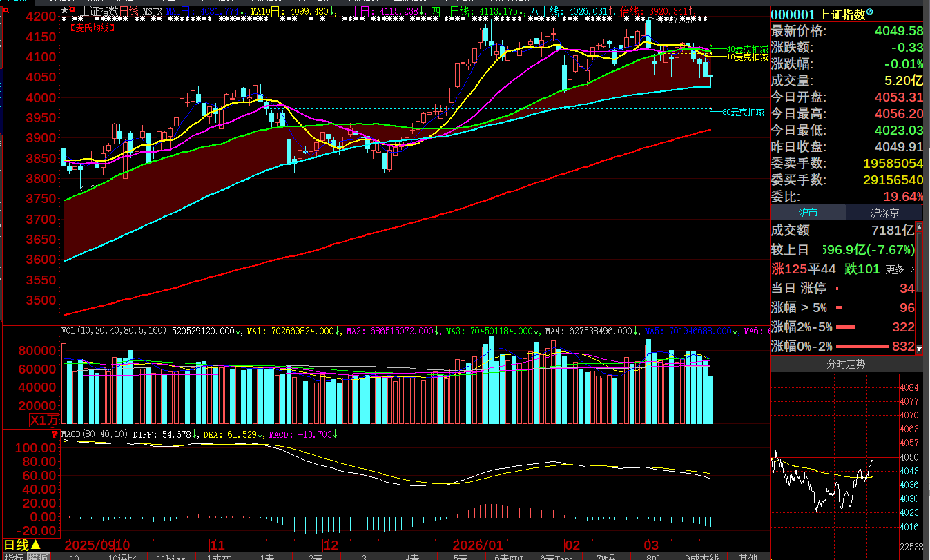This screenshot has width=930, height=560.
Task: Switch to the 沪市 market tab
Action: click(808, 213)
